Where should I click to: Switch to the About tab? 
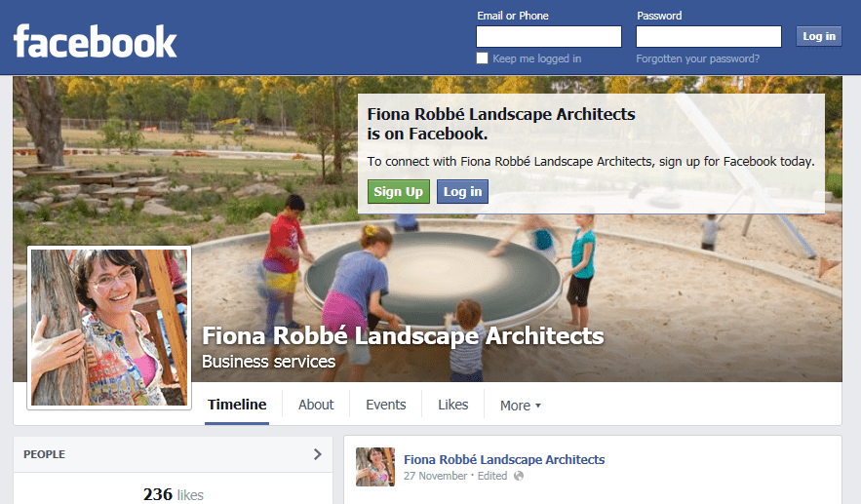(x=316, y=405)
